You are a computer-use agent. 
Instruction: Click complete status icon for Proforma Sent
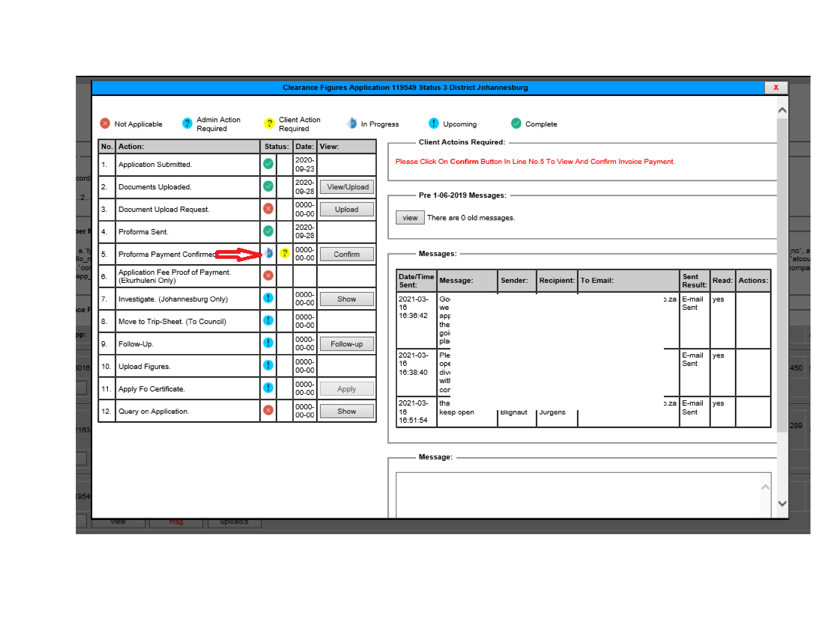[268, 231]
